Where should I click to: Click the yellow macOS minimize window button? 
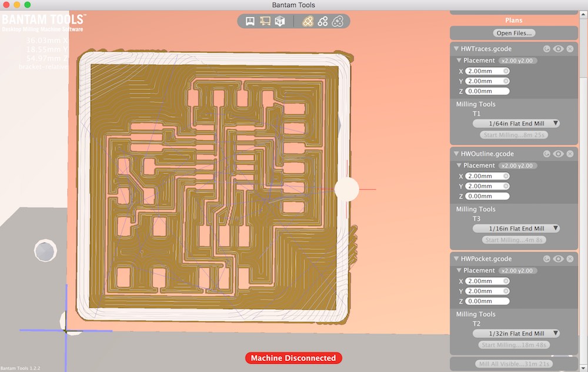(x=17, y=5)
